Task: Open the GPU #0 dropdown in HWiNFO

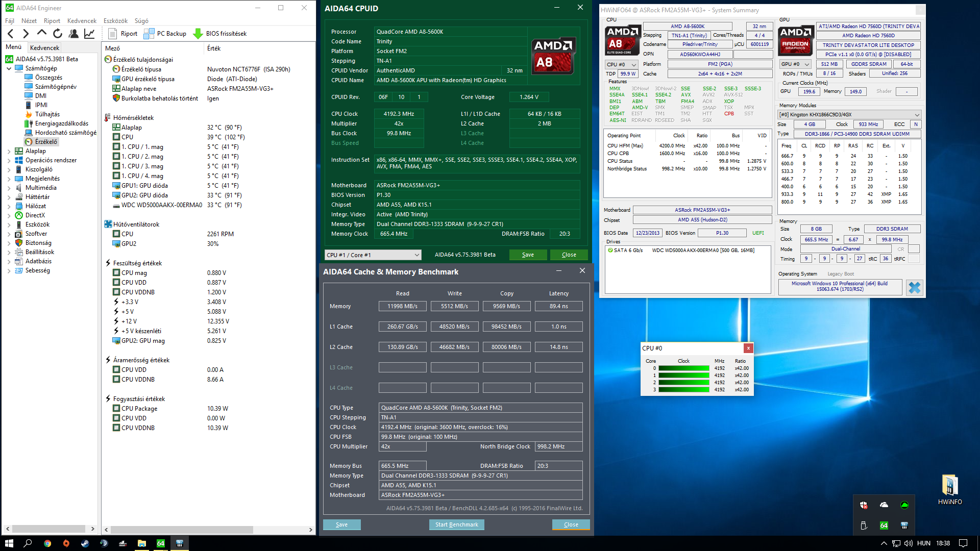Action: 796,64
